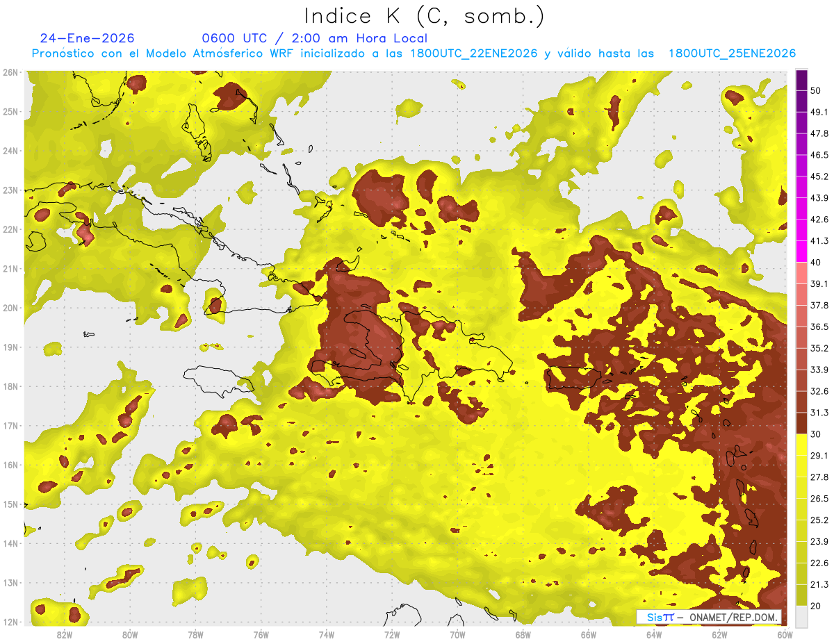Click the colorbar value '29.1'
Viewport: 834px width, 644px height.
click(819, 456)
